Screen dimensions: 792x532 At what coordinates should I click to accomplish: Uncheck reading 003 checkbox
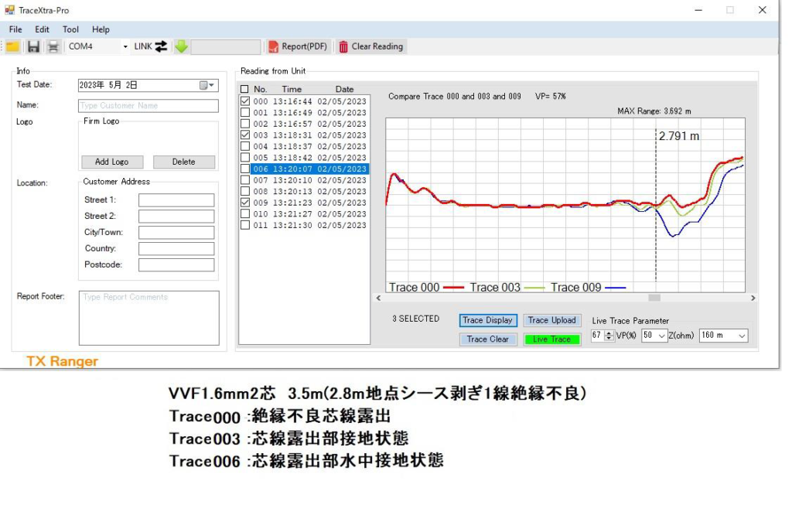click(245, 135)
